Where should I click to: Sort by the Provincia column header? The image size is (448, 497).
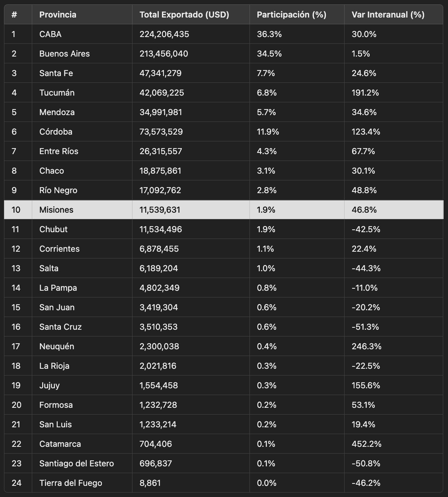(x=58, y=15)
